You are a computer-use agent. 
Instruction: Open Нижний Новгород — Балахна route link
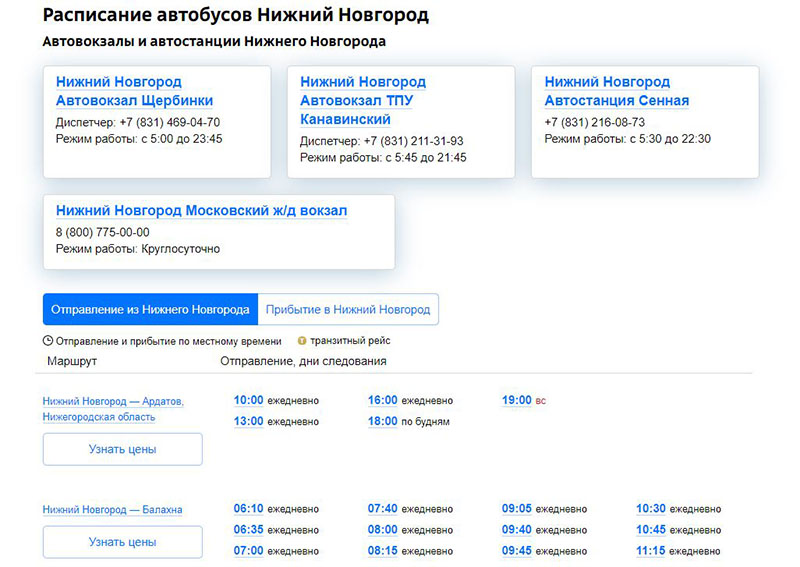pyautogui.click(x=112, y=510)
